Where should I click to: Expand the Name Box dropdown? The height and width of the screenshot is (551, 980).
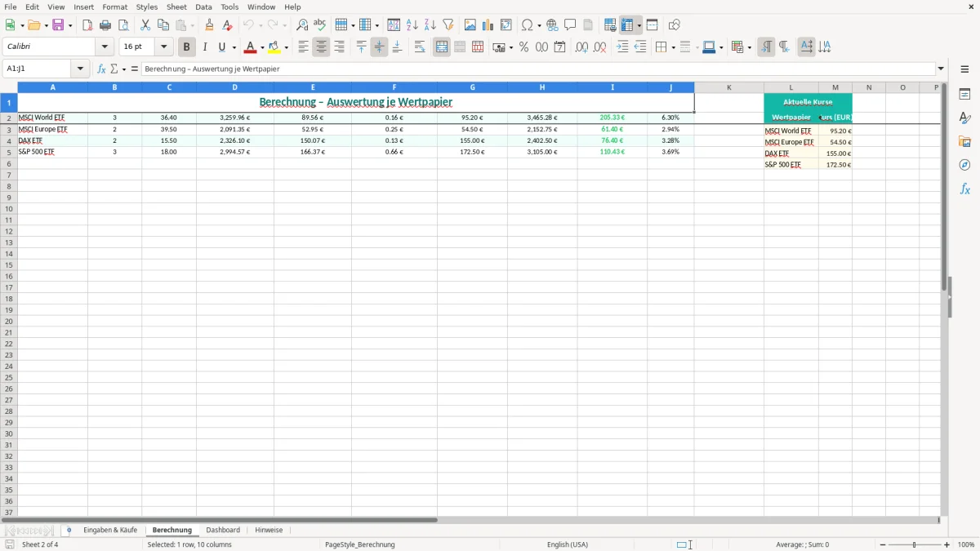pyautogui.click(x=80, y=69)
